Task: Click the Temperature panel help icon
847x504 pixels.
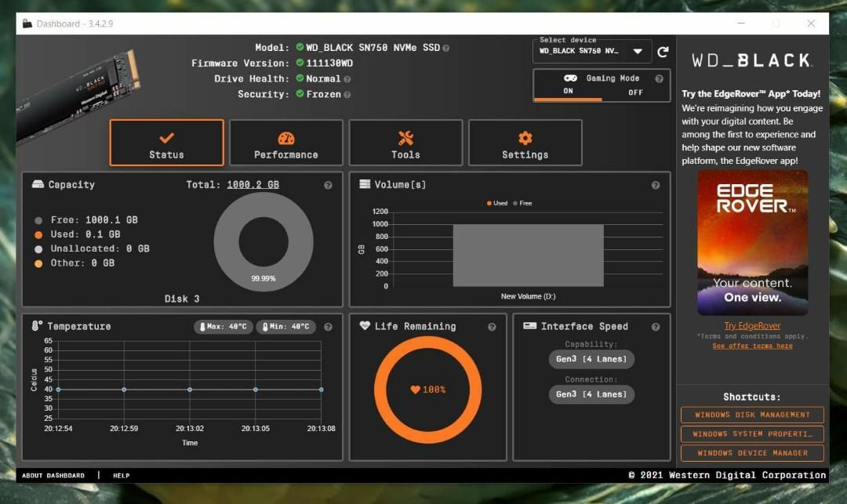Action: tap(328, 327)
